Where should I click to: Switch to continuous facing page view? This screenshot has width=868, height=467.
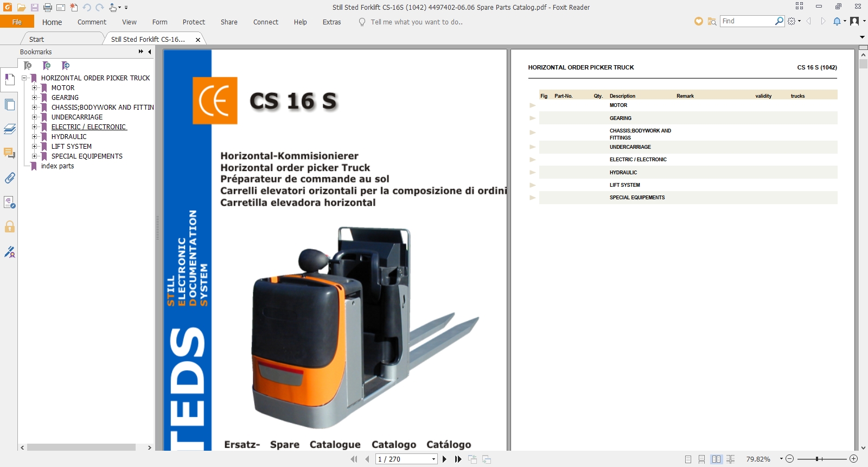click(730, 459)
